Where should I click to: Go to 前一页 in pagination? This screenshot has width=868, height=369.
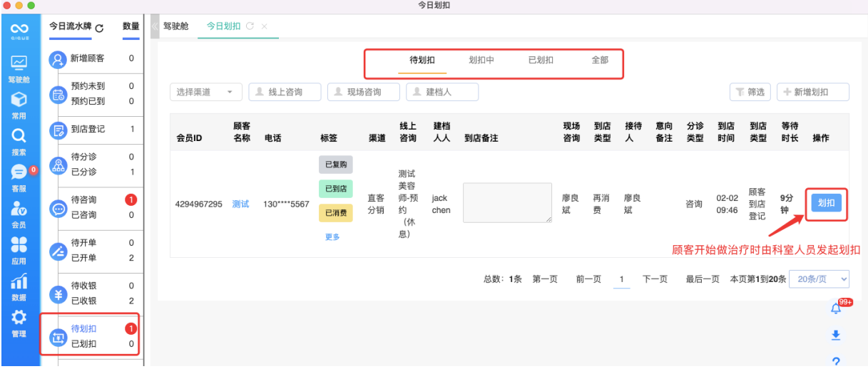tap(589, 279)
